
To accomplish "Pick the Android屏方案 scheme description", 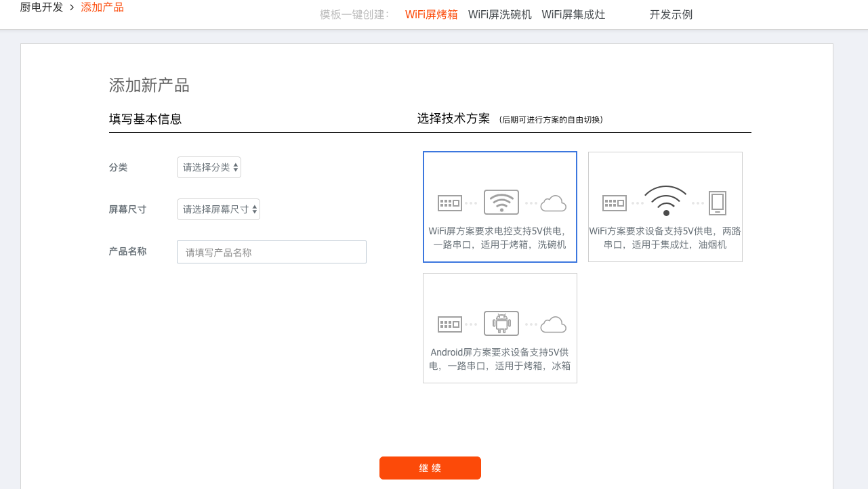I will [x=499, y=359].
